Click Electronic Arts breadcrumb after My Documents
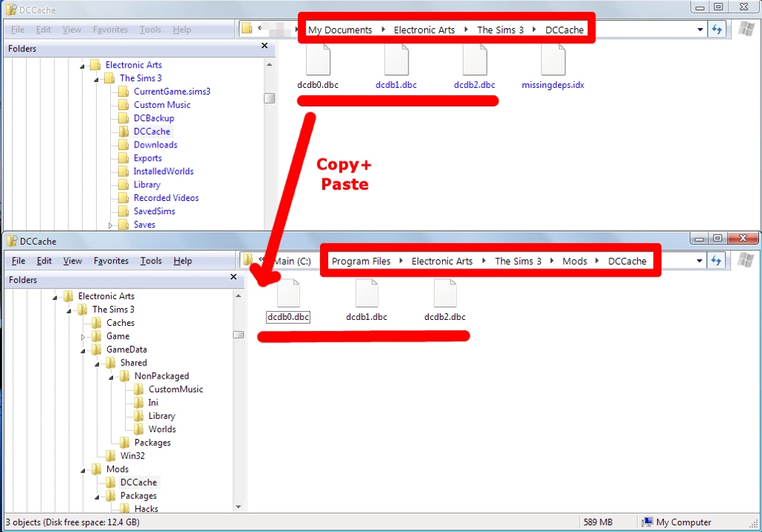Screen dimensions: 762x532 [424, 30]
